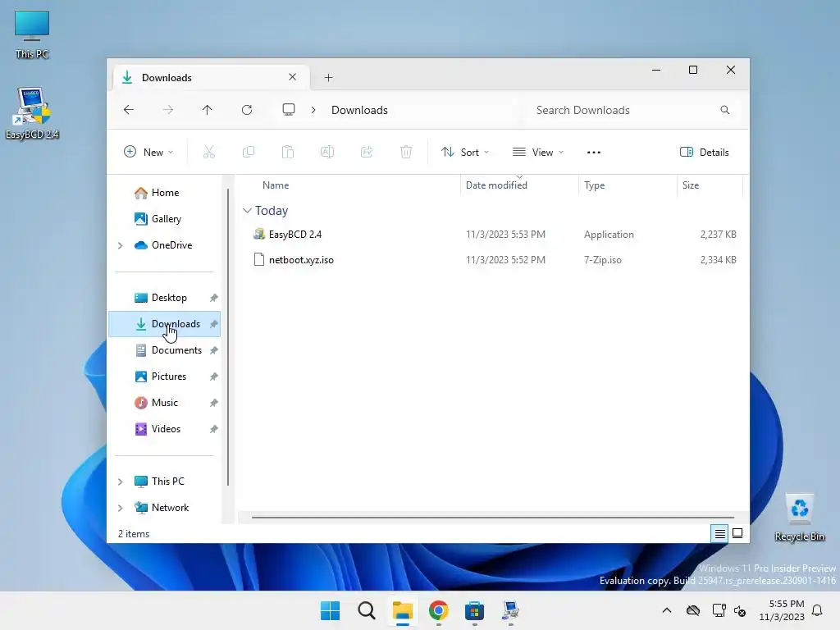Click pin icon next to Pictures

coord(214,377)
